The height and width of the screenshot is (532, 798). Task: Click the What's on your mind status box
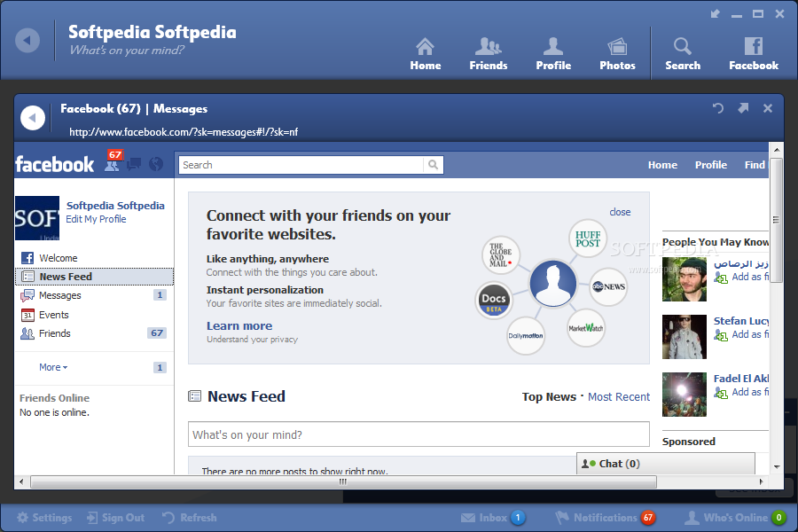419,434
